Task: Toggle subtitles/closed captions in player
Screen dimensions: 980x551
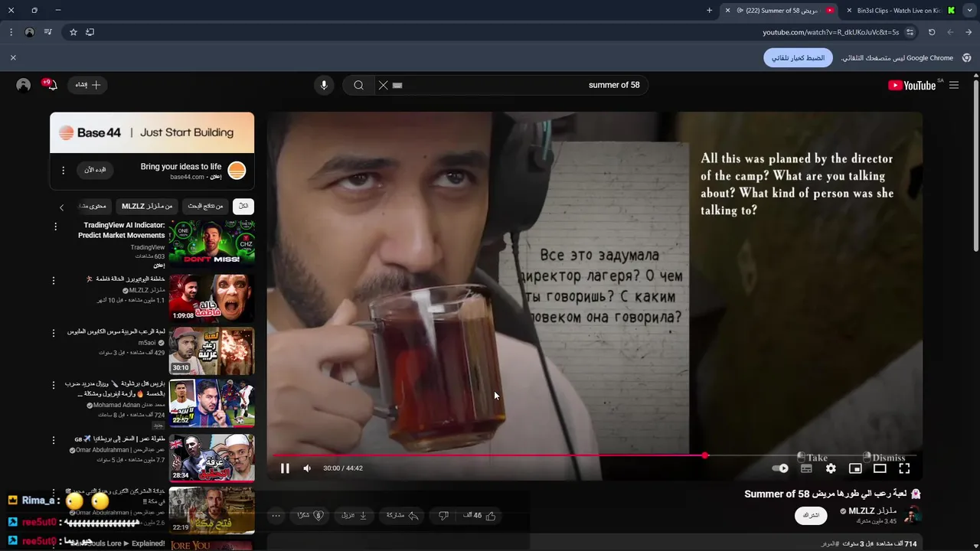Action: 806,468
